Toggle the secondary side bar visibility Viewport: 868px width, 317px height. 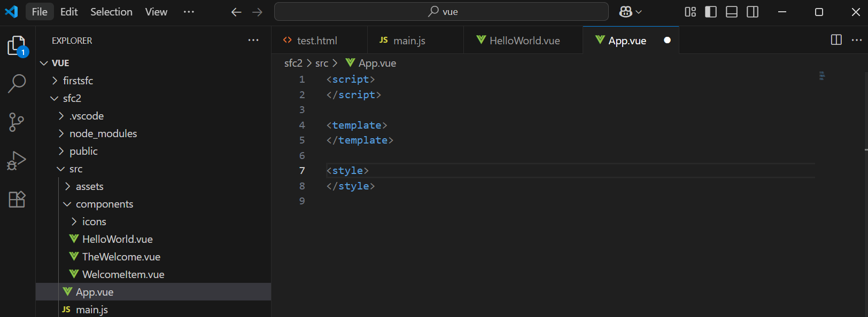coord(753,12)
